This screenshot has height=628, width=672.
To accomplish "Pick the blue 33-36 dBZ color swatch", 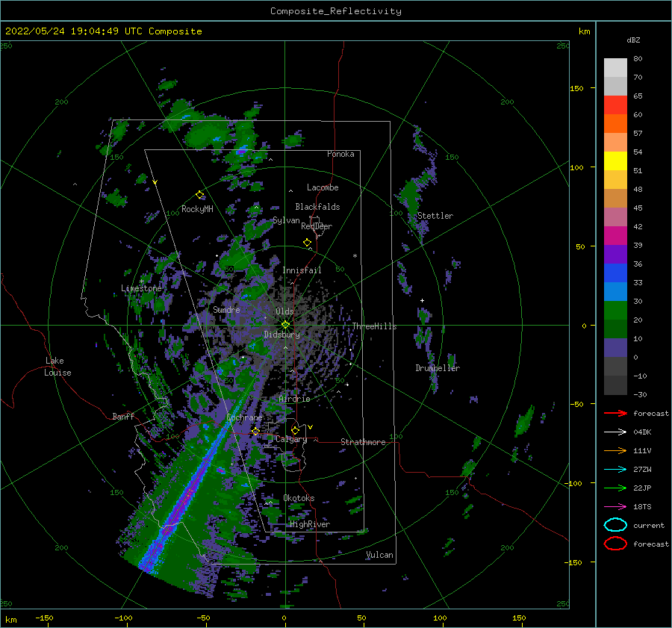I will coord(615,273).
